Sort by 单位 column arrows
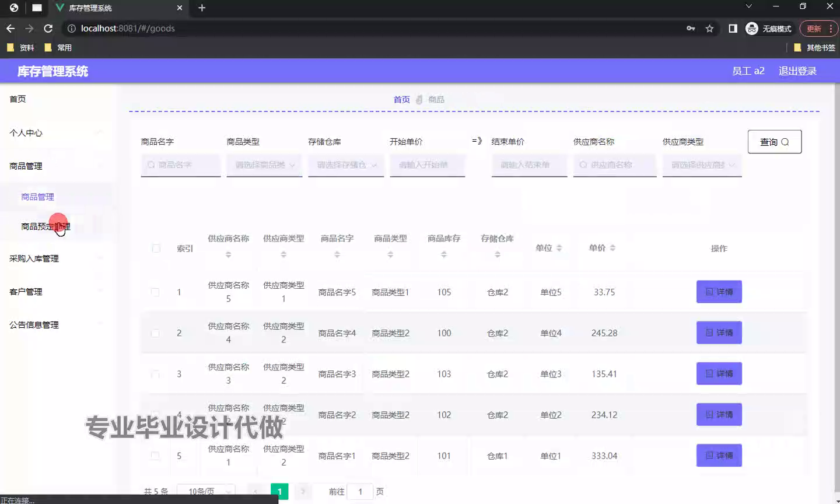The height and width of the screenshot is (504, 840). [559, 248]
